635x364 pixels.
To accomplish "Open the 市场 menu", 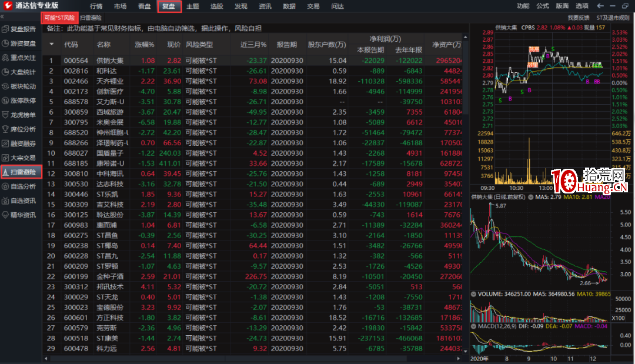I will tap(121, 6).
